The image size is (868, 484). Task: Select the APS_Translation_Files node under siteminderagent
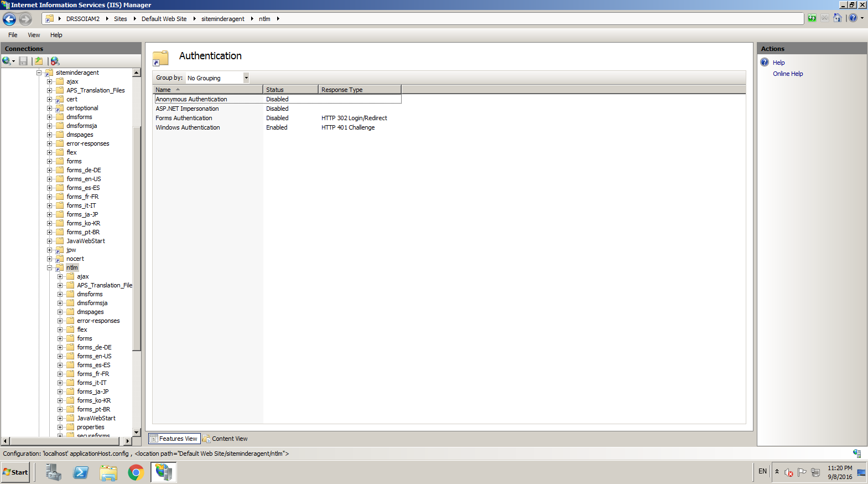tap(96, 90)
